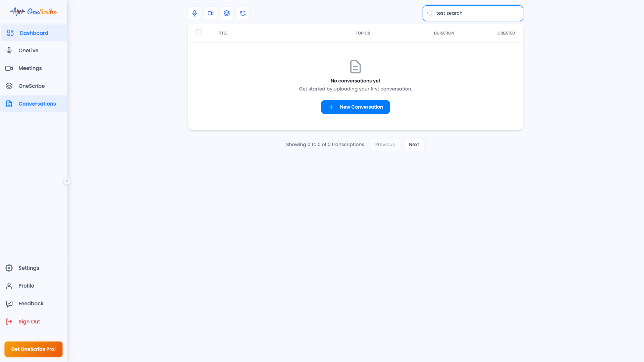Open Dashboard from the sidebar
Image resolution: width=644 pixels, height=362 pixels.
pyautogui.click(x=34, y=33)
